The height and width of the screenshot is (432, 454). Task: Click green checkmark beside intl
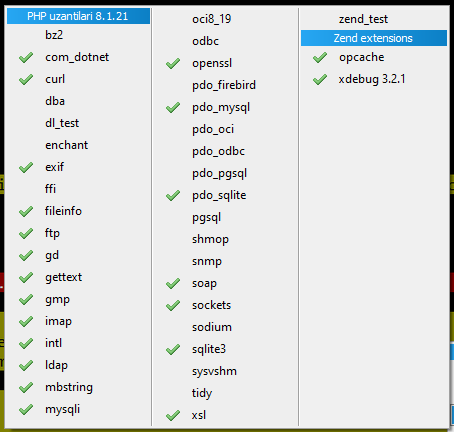coord(26,343)
